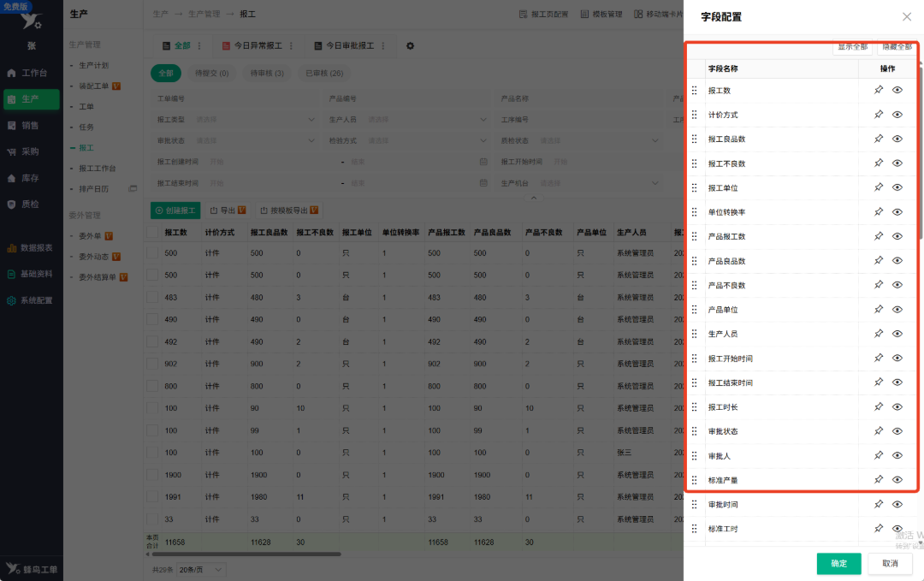Click the 产品编号 input field

(x=406, y=98)
